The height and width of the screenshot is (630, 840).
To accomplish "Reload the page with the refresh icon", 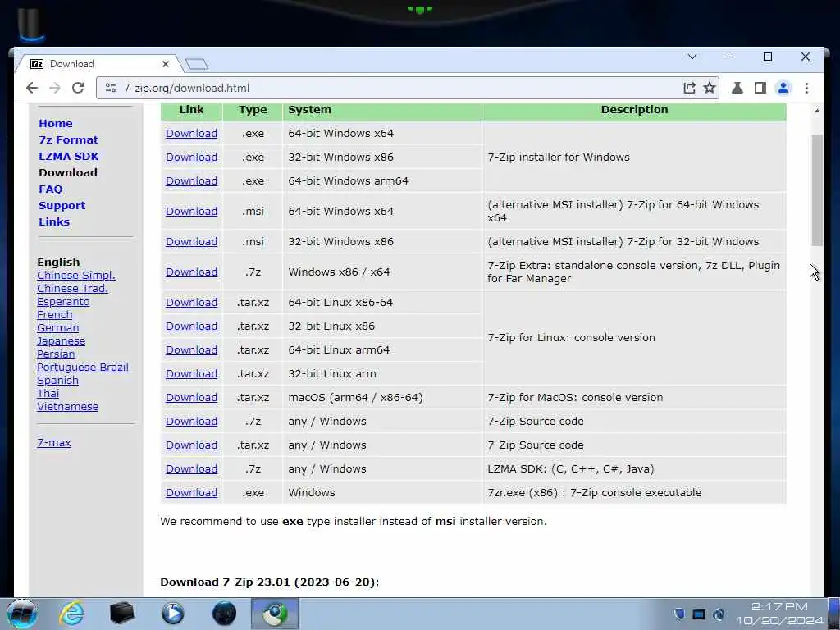I will (x=78, y=88).
